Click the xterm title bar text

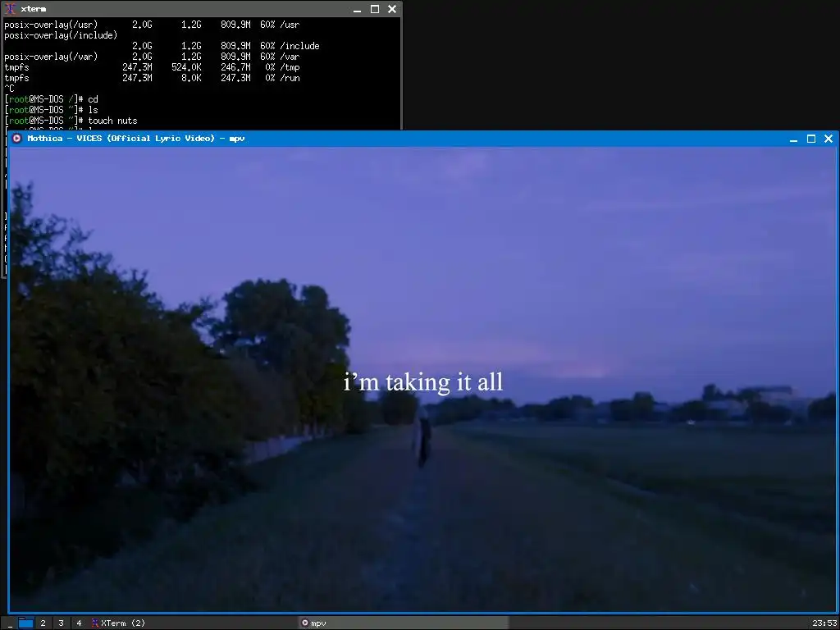click(x=33, y=9)
